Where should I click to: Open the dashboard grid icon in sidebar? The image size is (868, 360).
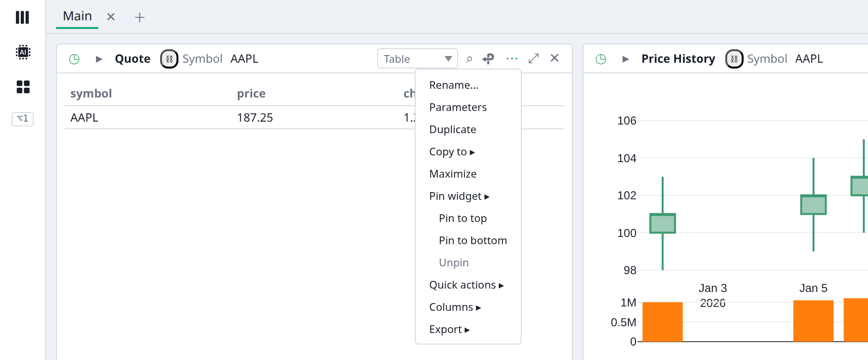(23, 87)
